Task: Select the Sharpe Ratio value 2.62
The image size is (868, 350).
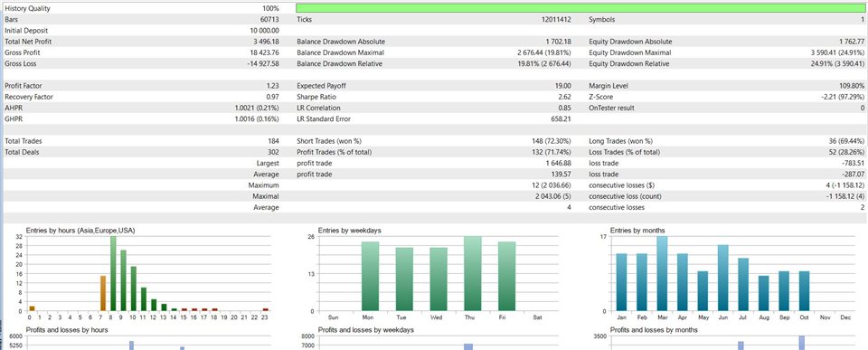Action: tap(563, 97)
